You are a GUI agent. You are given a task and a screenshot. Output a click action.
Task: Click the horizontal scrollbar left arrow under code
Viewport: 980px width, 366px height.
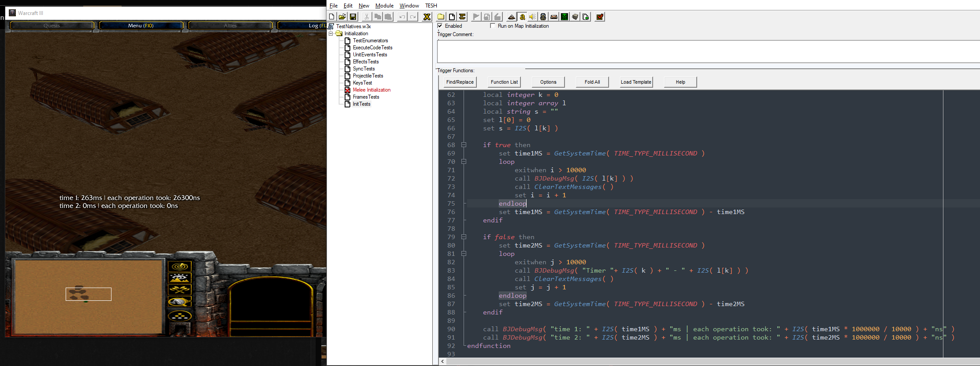pyautogui.click(x=442, y=362)
